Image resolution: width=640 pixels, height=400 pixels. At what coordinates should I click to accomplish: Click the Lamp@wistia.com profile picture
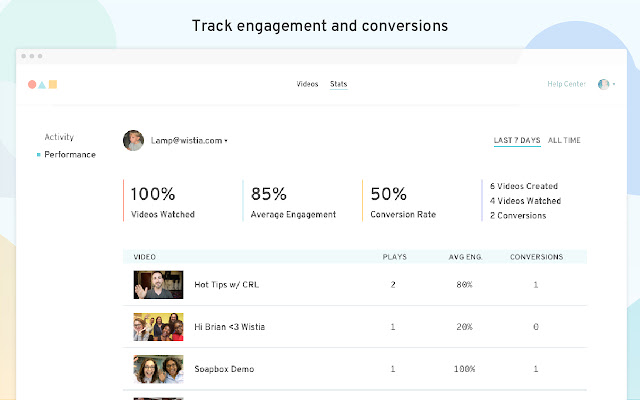tap(132, 141)
